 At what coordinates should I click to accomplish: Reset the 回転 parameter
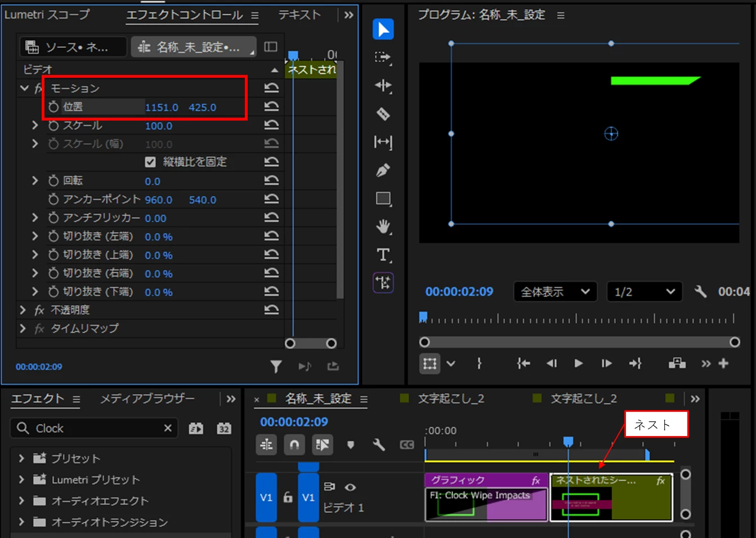click(x=271, y=180)
